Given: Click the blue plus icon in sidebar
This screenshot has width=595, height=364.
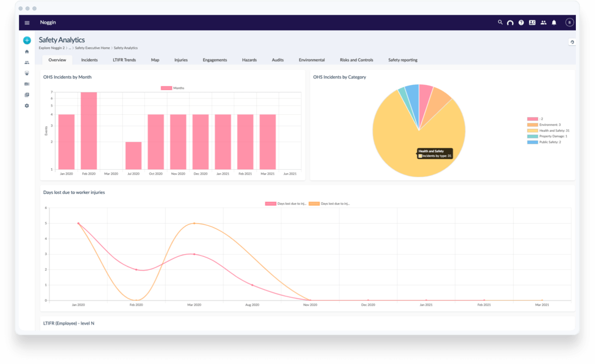Looking at the screenshot, I should (27, 40).
